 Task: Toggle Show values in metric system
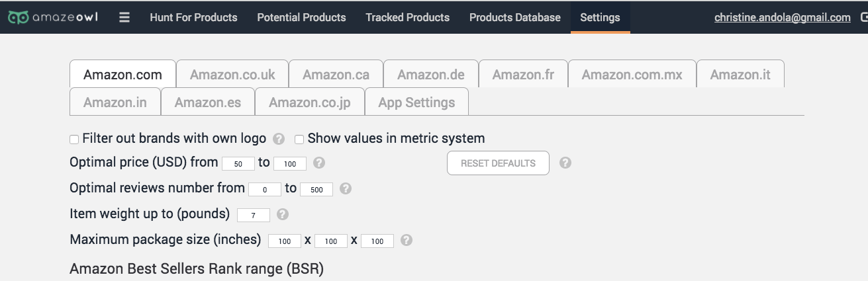(299, 140)
